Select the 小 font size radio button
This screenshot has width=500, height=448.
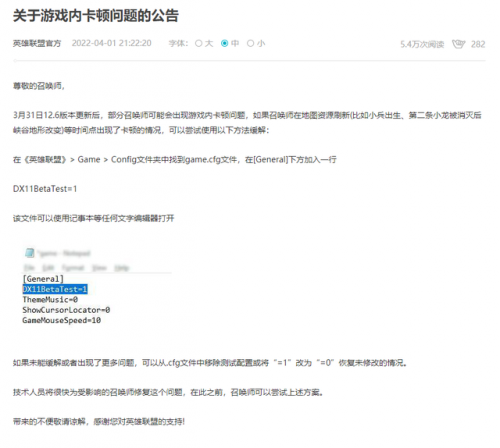[x=250, y=43]
